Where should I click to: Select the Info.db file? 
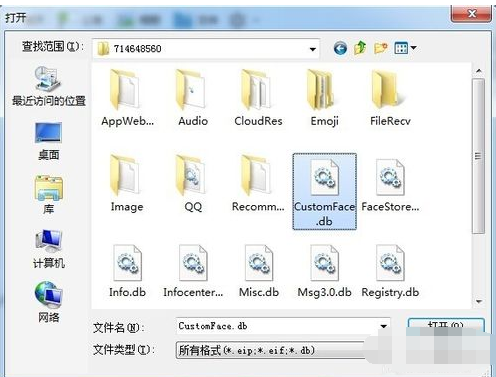(127, 271)
